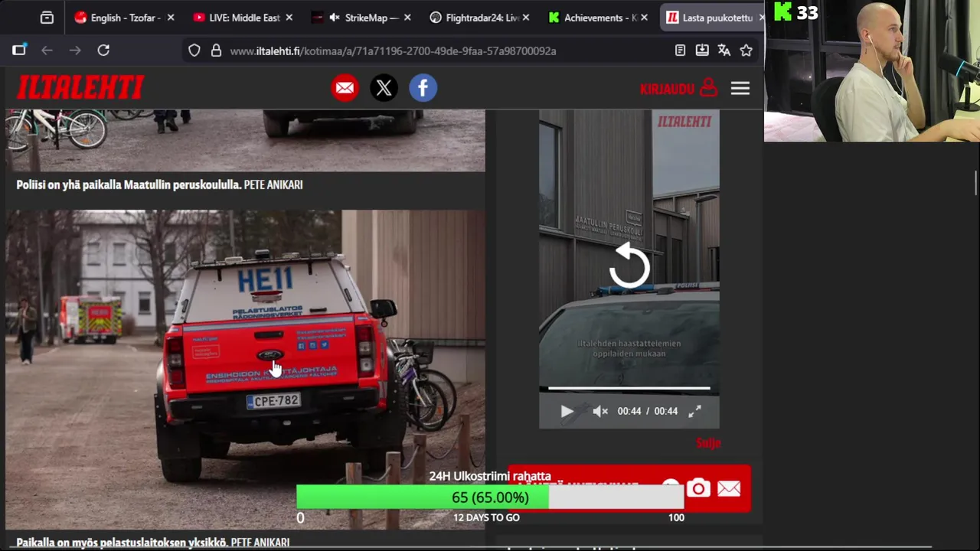This screenshot has height=551, width=980.
Task: Click the Kick logo viewer counter overlay
Action: pos(796,12)
